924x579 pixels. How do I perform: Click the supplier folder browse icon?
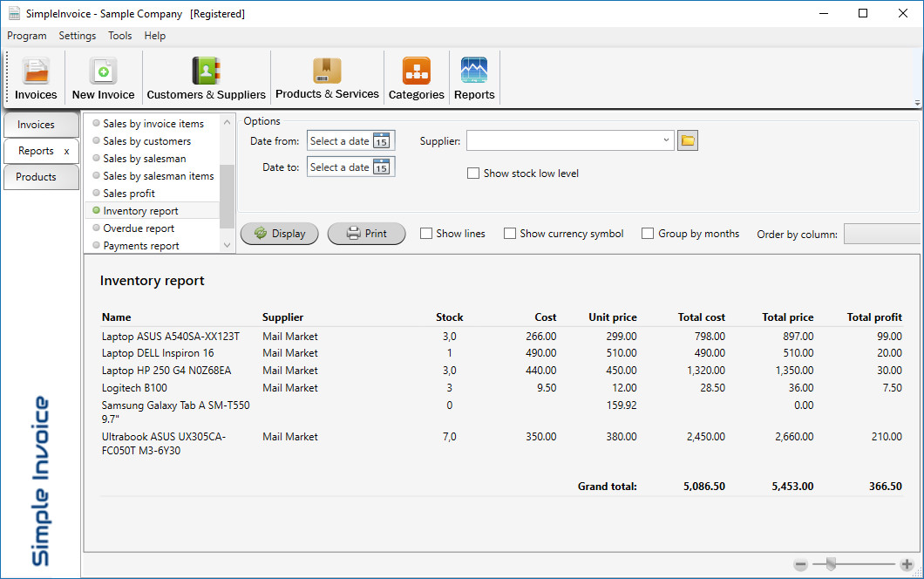pos(688,141)
